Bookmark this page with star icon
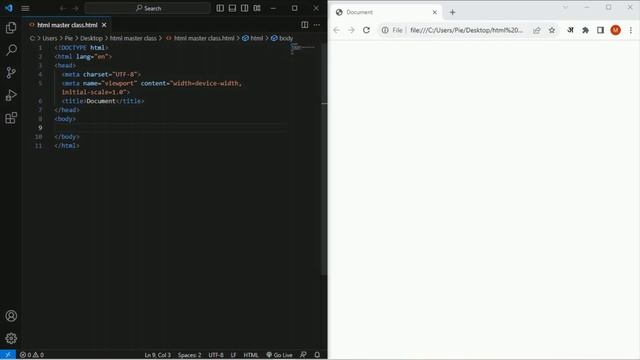 [552, 30]
